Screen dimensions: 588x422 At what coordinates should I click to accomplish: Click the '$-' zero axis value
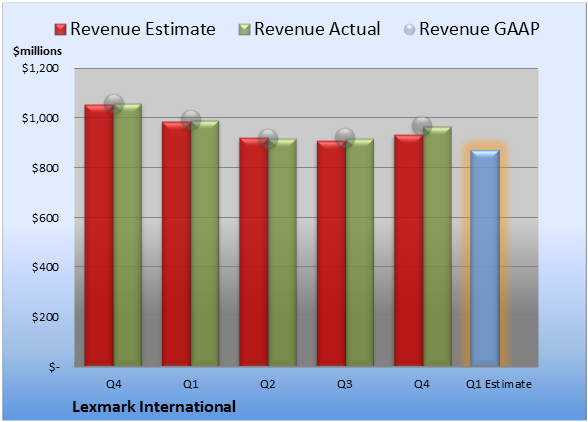coord(54,367)
